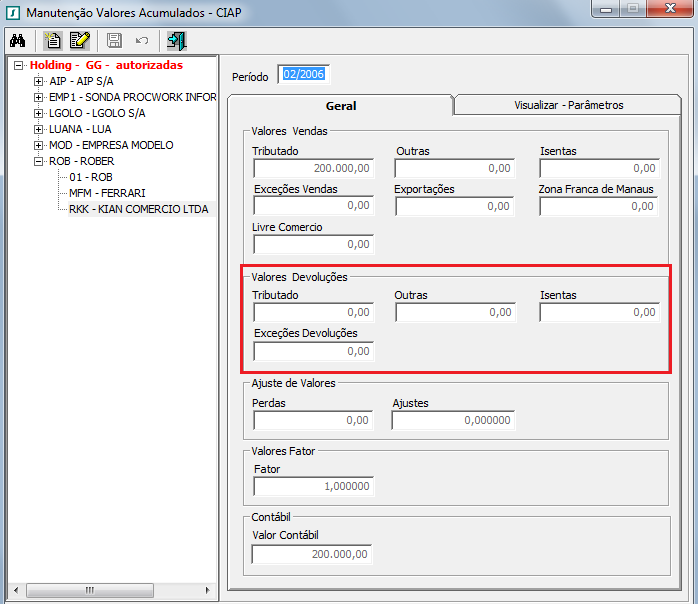Click the new record toolbar icon
This screenshot has height=604, width=698.
coord(52,41)
